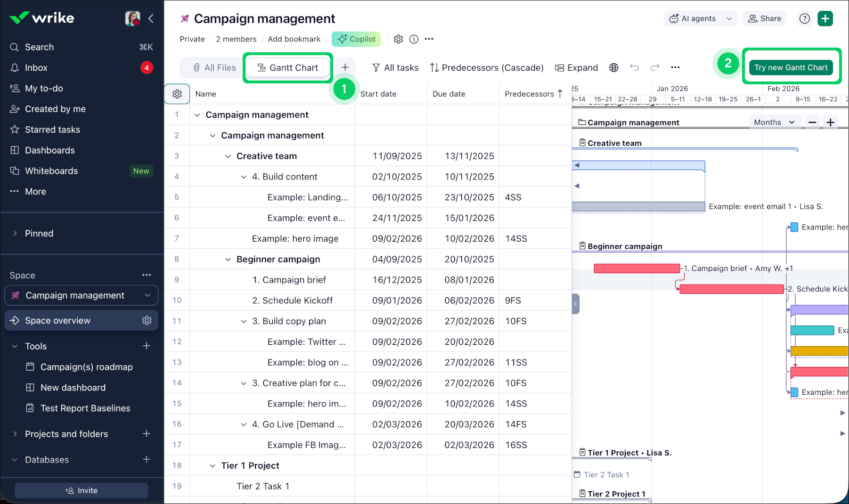Click the globe icon in Gantt toolbar
The height and width of the screenshot is (504, 849).
pos(613,67)
